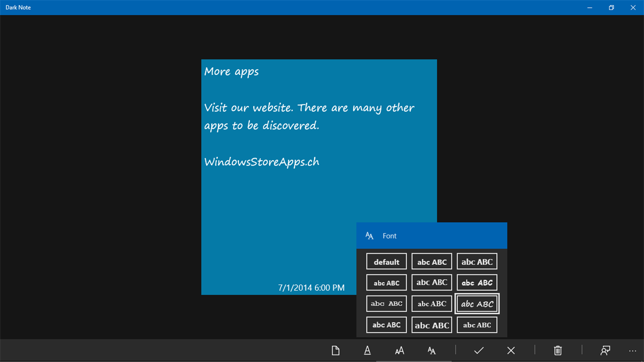This screenshot has height=362, width=644.
Task: Create a new note
Action: (335, 350)
